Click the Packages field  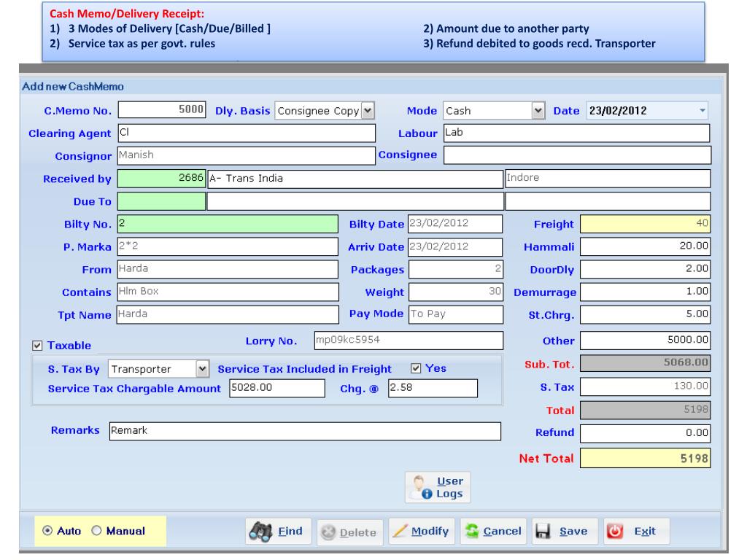[455, 269]
